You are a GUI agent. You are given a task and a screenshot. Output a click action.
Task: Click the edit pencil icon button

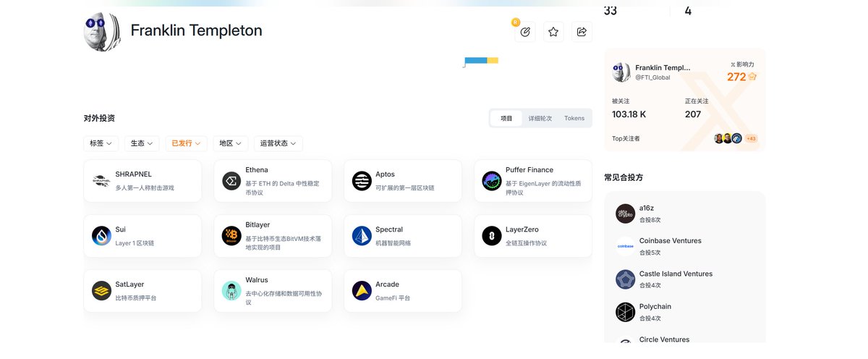coord(525,32)
